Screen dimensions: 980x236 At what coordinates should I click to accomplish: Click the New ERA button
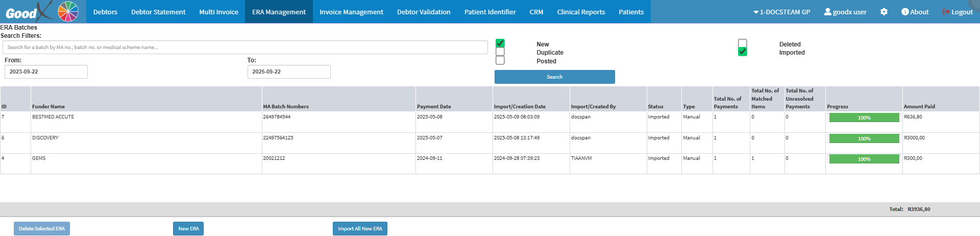[188, 228]
